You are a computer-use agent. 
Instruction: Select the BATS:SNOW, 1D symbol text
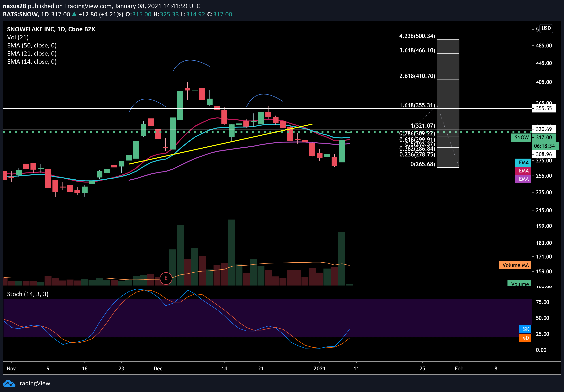26,14
